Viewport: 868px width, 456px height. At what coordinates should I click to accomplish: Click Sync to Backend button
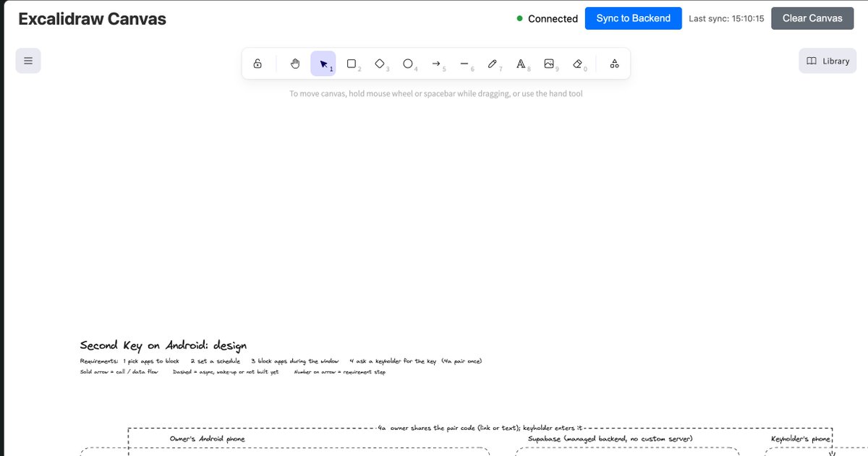tap(633, 18)
